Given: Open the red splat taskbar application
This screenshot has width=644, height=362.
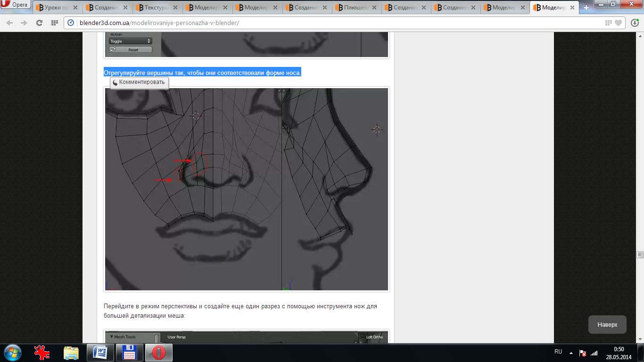Looking at the screenshot, I should pyautogui.click(x=42, y=353).
